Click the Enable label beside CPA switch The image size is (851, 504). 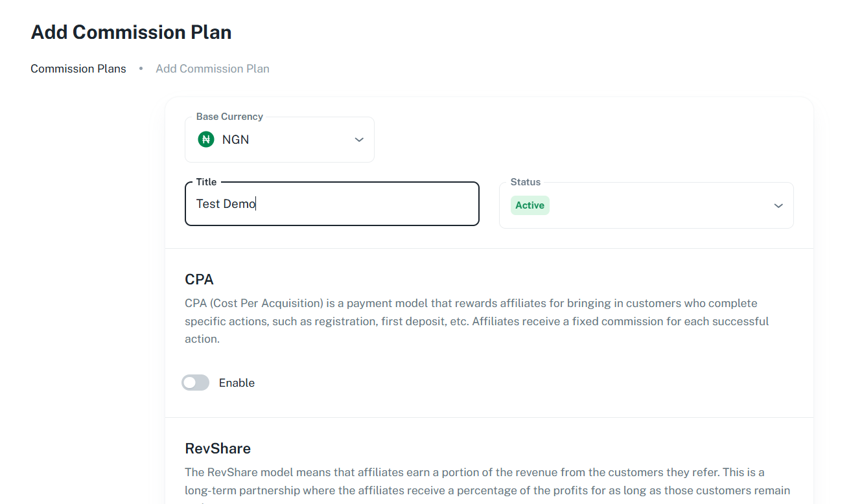237,383
